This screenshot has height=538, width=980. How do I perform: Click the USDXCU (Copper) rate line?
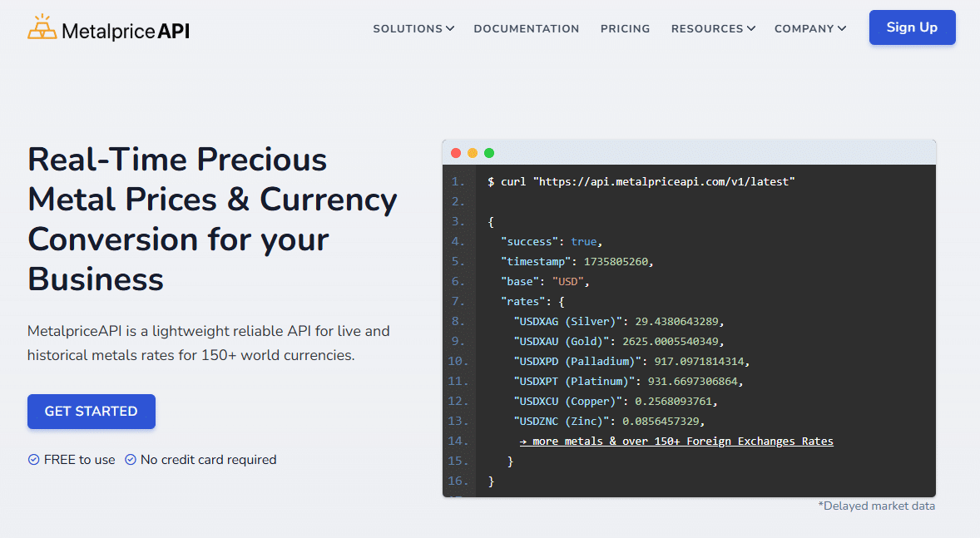[616, 402]
